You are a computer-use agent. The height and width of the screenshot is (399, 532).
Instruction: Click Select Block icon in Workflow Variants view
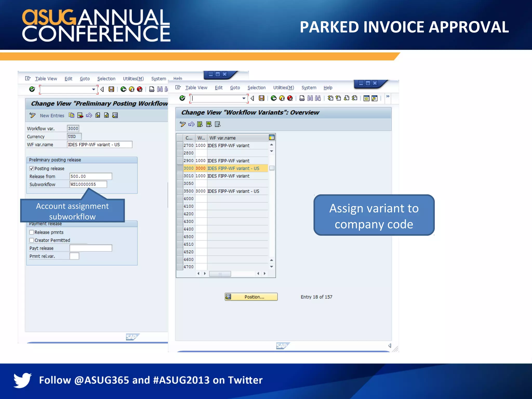(209, 124)
